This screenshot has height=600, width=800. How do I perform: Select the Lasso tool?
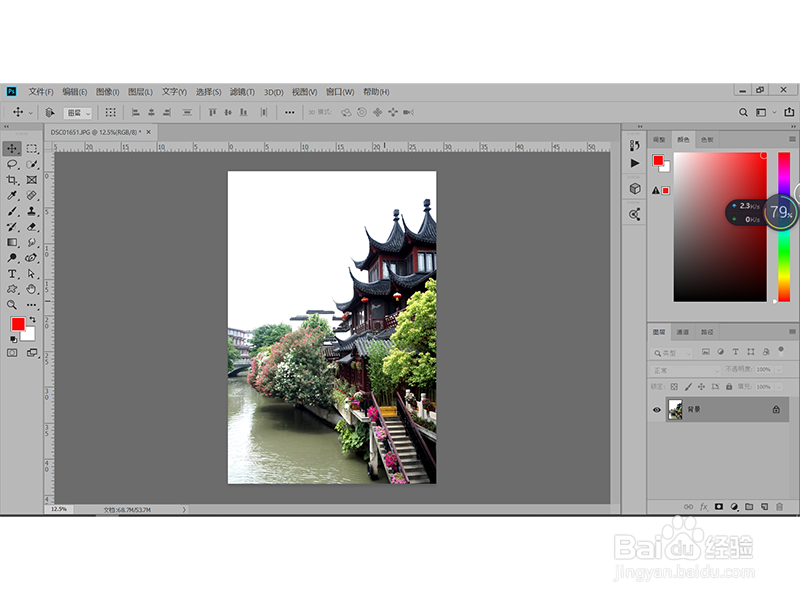(12, 164)
